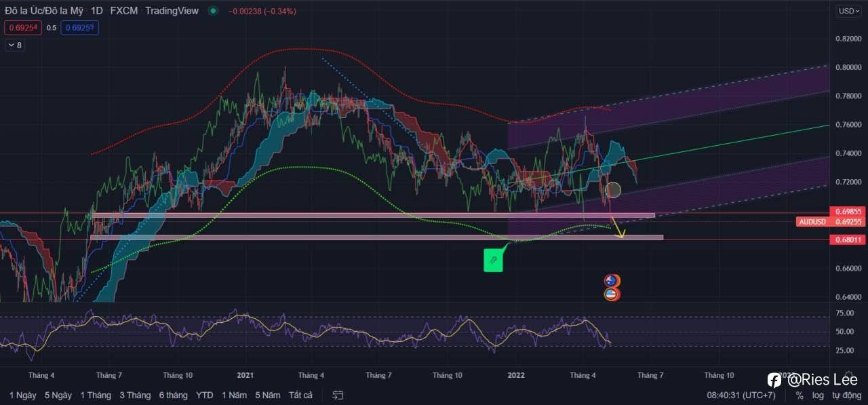Click the FXCM source label

pyautogui.click(x=125, y=11)
